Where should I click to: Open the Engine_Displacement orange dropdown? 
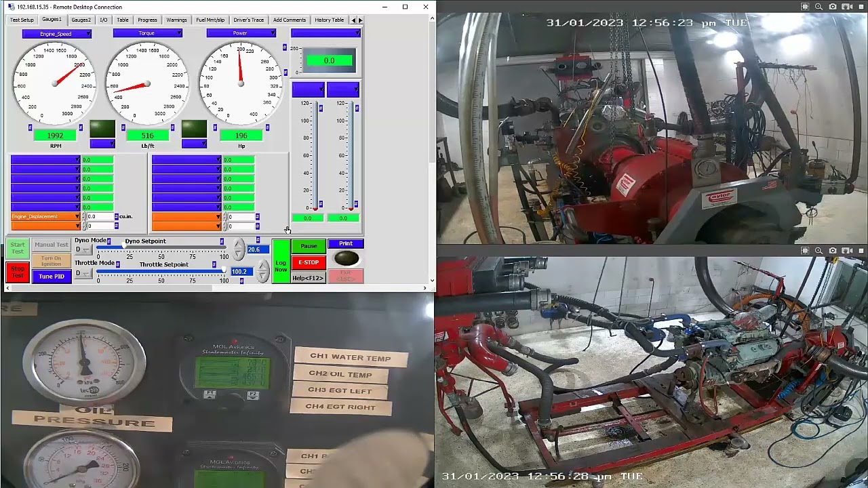[x=45, y=217]
